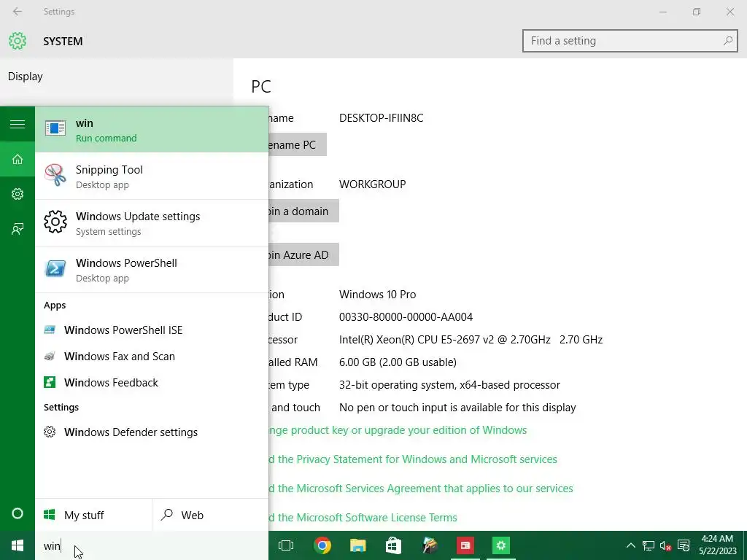Open the box-shaped app icon beside Store

click(430, 545)
